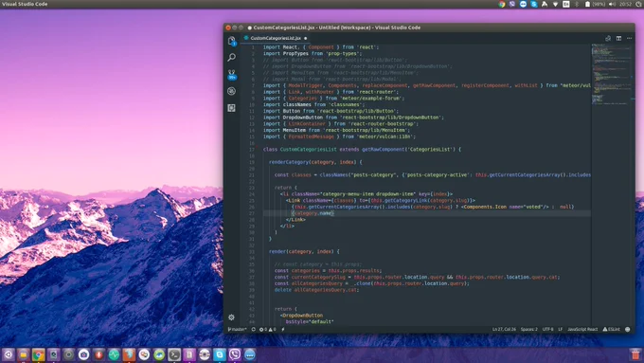644x363 pixels.
Task: Click Skype icon in top system tray
Action: point(533,4)
